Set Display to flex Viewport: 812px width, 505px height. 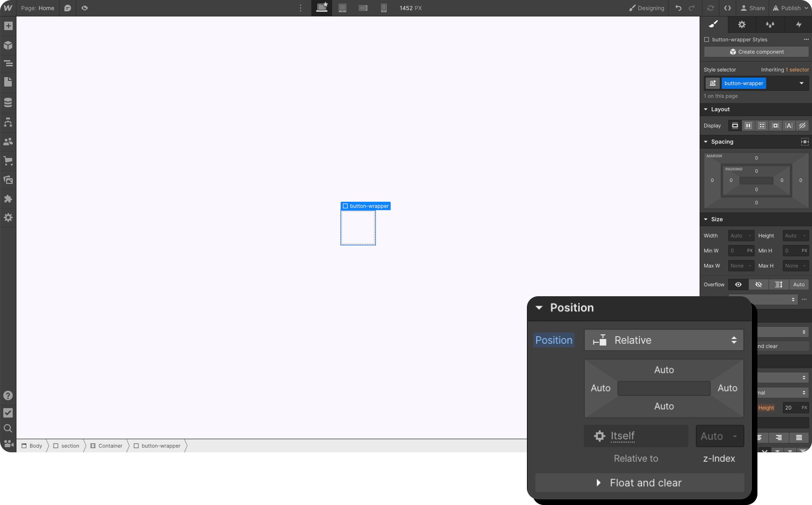coord(748,126)
